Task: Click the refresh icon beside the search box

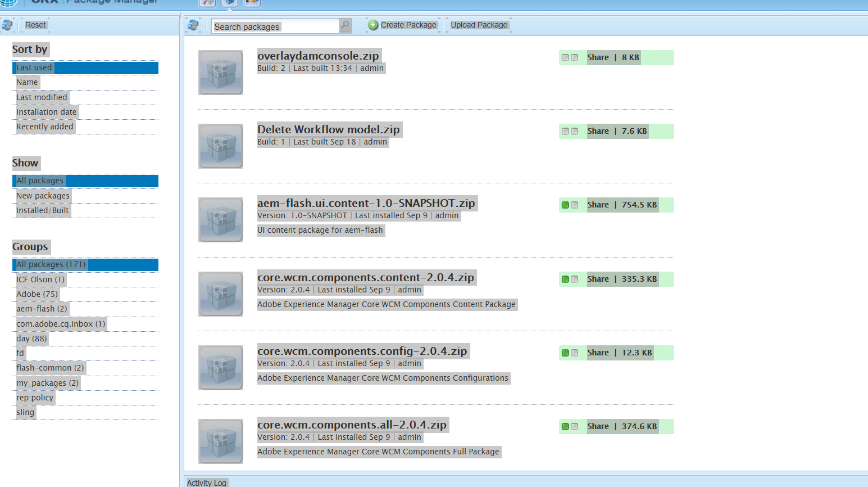Action: point(193,25)
